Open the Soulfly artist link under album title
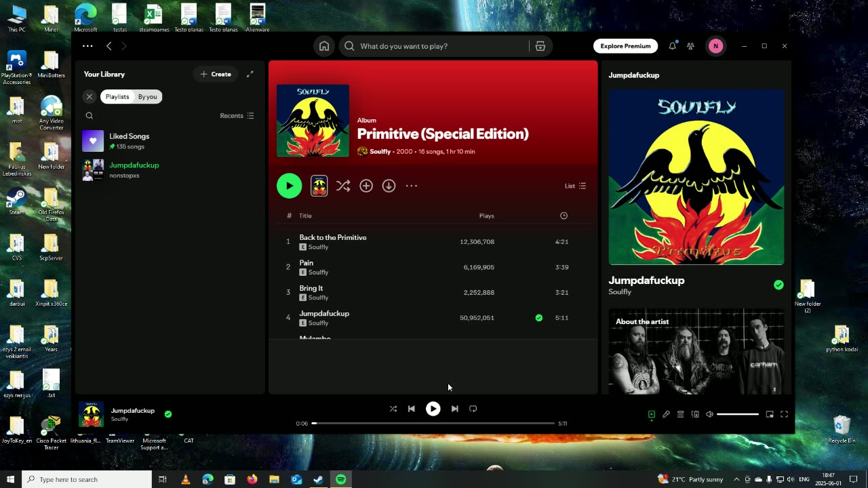The width and height of the screenshot is (868, 488). (x=380, y=152)
